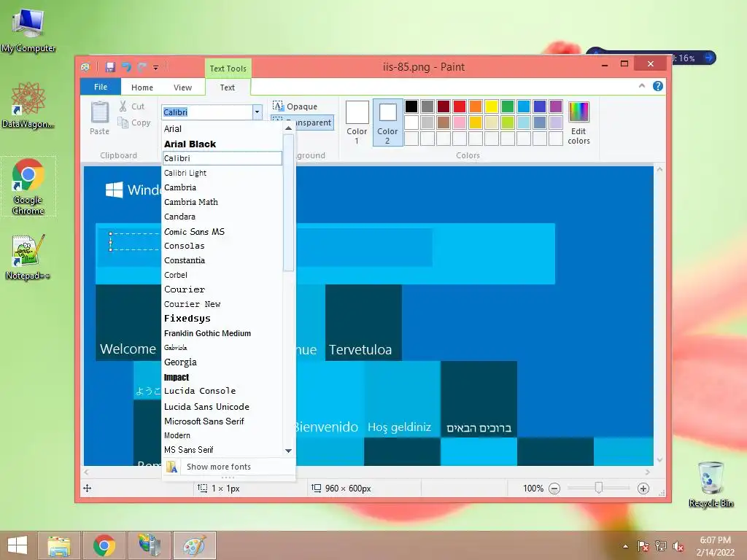The image size is (747, 560).
Task: Open the Windows Start button
Action: [18, 545]
